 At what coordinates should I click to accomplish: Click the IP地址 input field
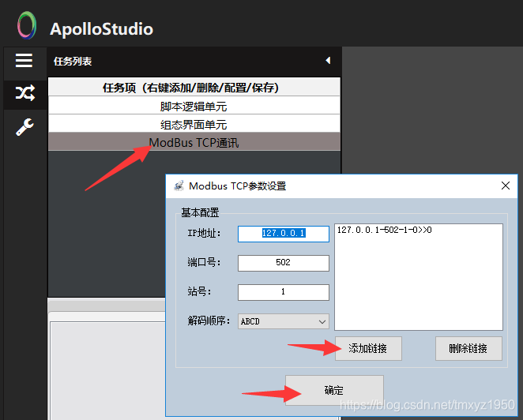[284, 234]
